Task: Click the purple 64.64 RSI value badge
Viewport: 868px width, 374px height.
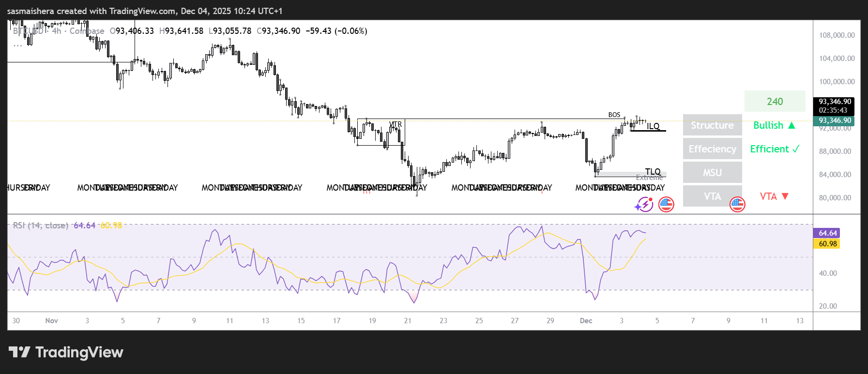Action: (827, 233)
